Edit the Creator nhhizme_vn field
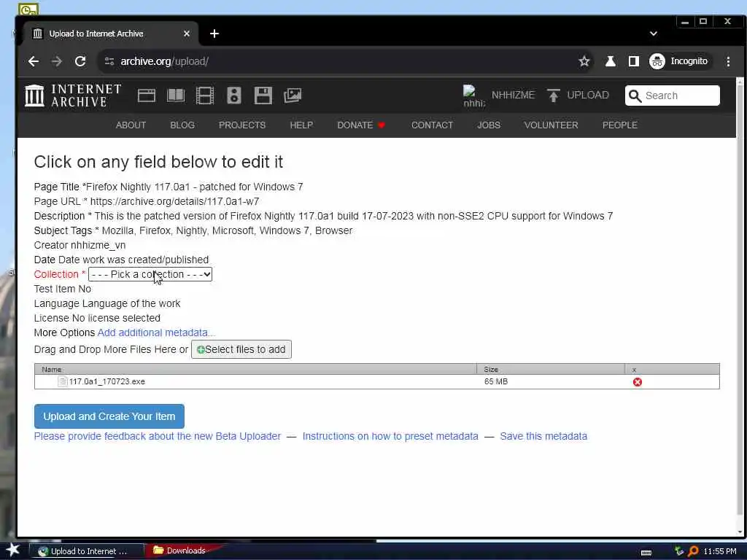747x560 pixels. [98, 245]
